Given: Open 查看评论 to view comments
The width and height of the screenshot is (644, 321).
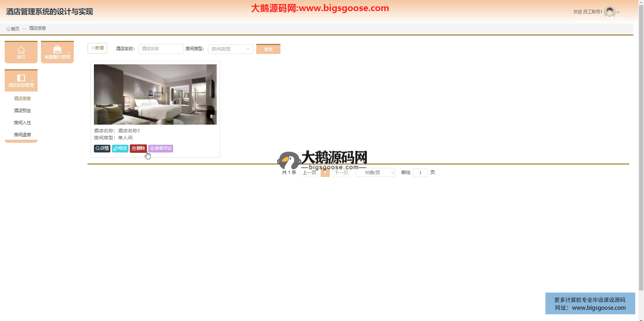Looking at the screenshot, I should click(161, 148).
